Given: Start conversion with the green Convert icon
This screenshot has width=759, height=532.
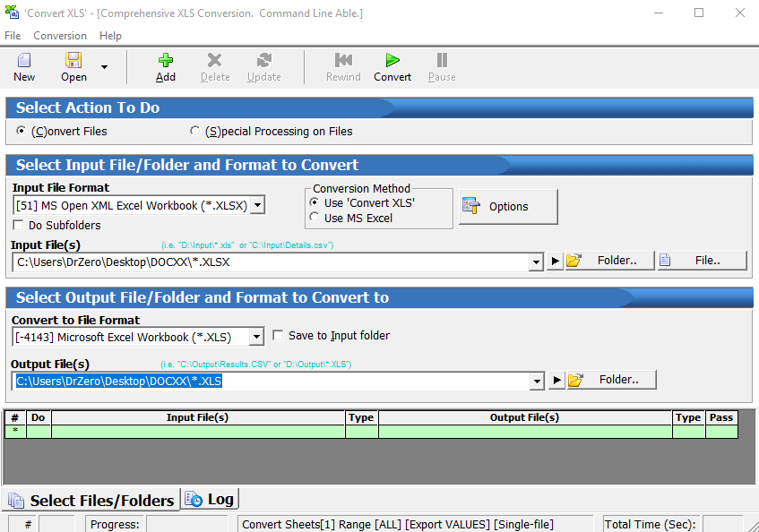Looking at the screenshot, I should pos(392,61).
